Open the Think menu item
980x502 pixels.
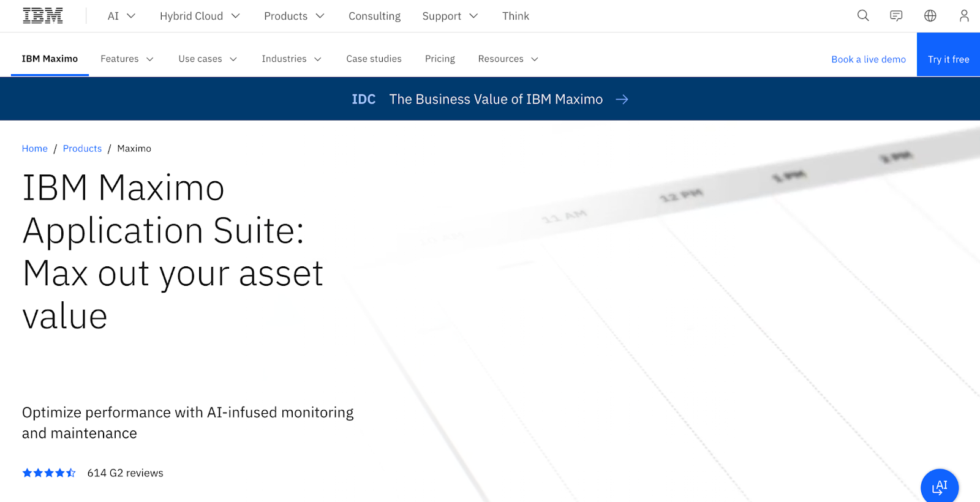click(x=516, y=16)
